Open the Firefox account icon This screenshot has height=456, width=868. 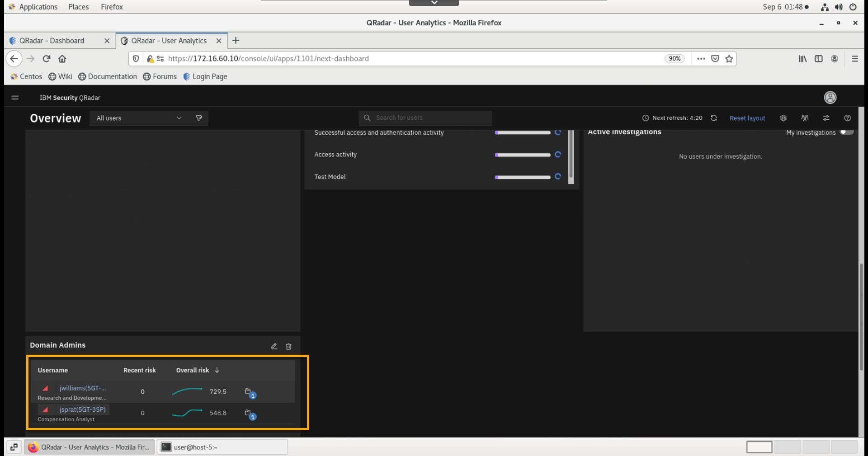(835, 59)
